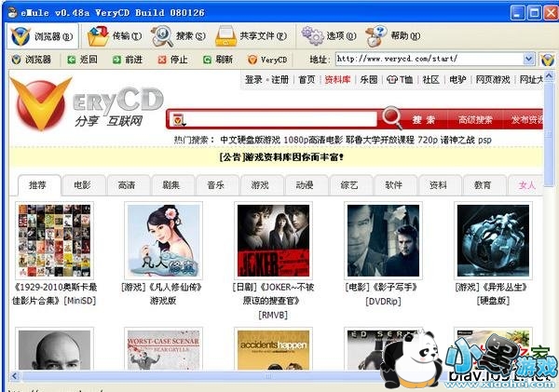Click hot search 720p
This screenshot has height=392, width=559.
(428, 140)
